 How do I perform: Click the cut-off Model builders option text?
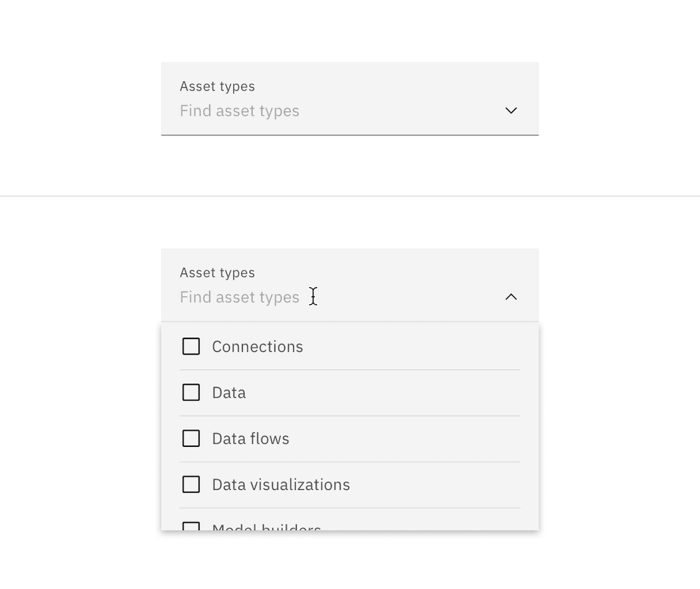coord(266,527)
